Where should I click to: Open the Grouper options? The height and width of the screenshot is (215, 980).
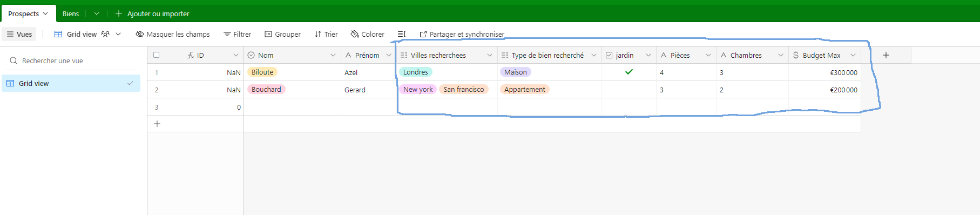(282, 34)
